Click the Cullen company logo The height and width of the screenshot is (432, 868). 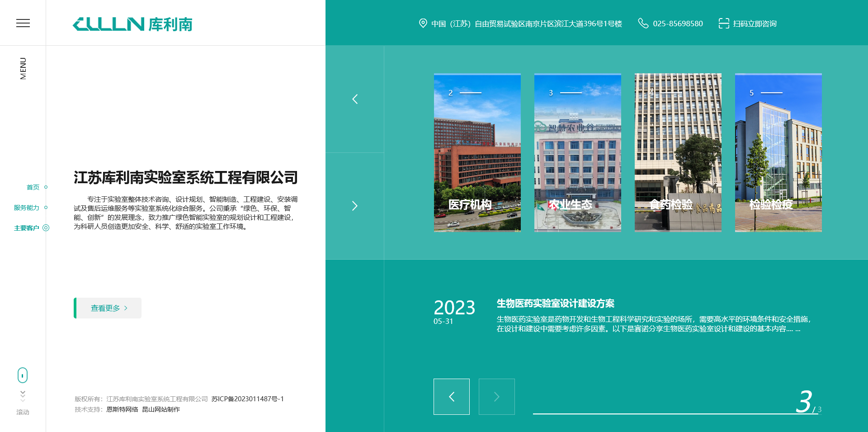pyautogui.click(x=132, y=24)
